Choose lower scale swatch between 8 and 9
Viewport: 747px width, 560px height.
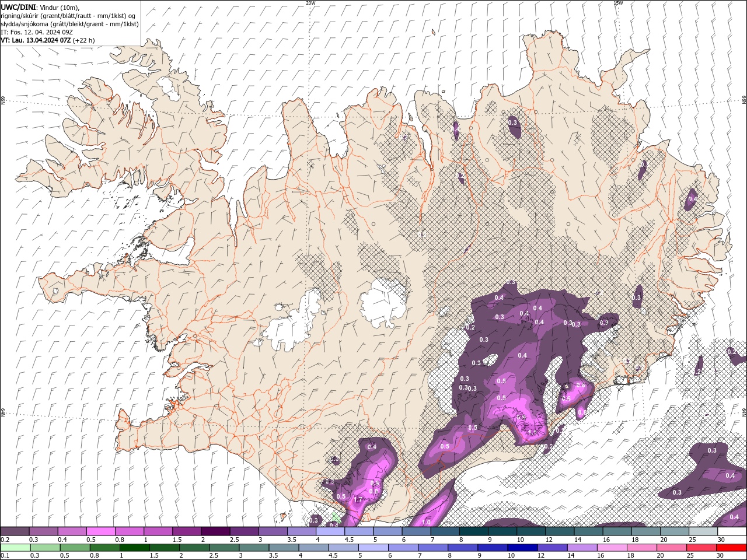tap(463, 548)
